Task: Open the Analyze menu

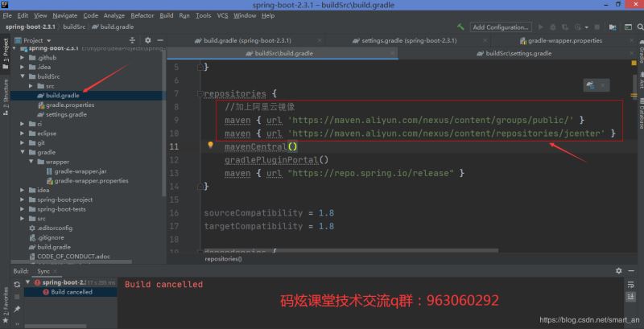Action: pyautogui.click(x=114, y=15)
